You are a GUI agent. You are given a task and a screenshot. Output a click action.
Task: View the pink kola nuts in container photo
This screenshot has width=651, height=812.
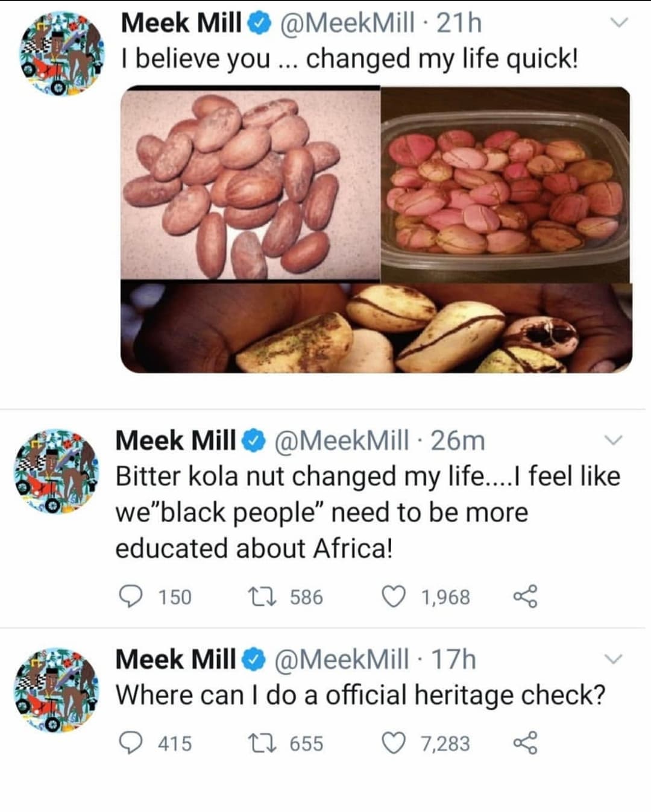[506, 184]
